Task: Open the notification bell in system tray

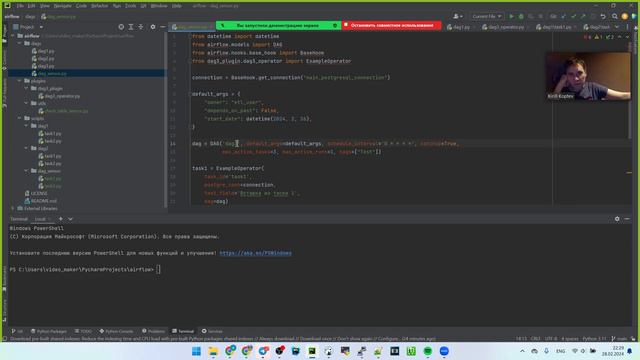Action: point(630,351)
